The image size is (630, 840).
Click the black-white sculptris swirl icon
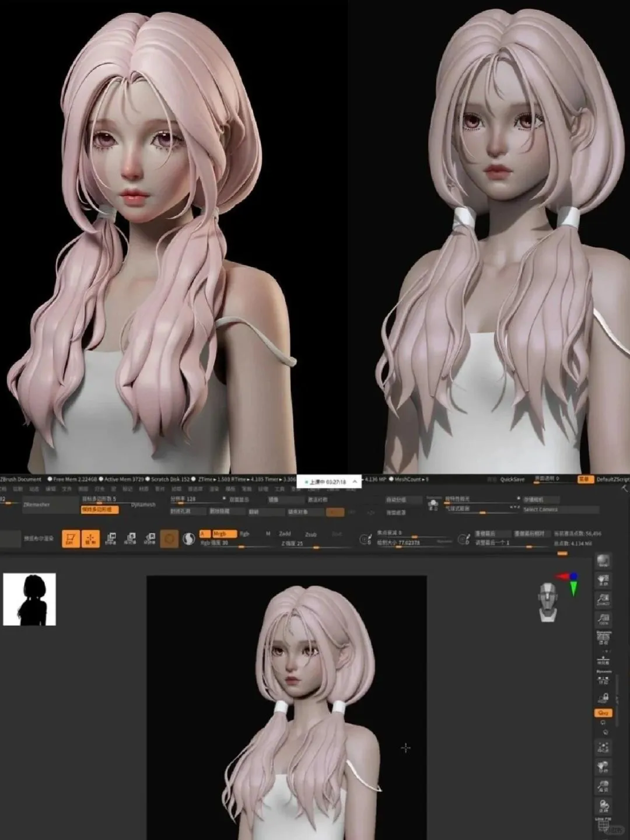188,538
